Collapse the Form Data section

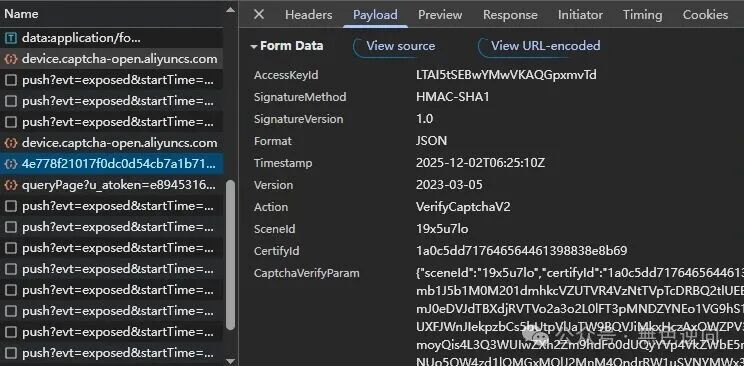pyautogui.click(x=254, y=47)
